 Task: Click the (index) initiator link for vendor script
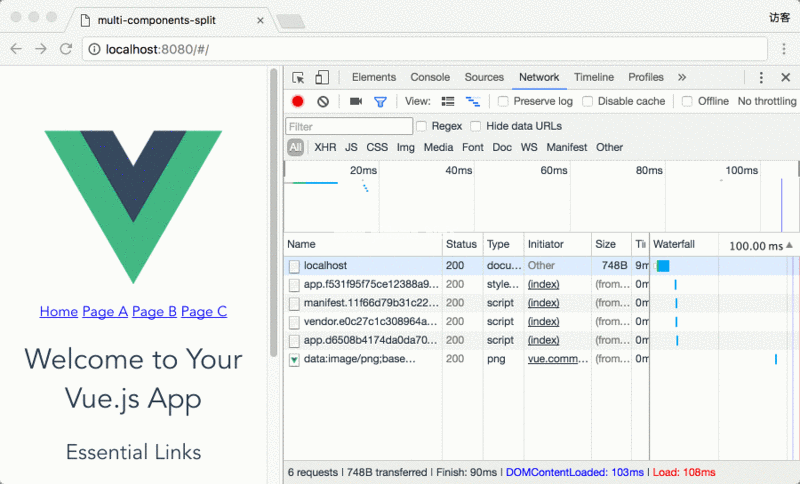pos(543,322)
